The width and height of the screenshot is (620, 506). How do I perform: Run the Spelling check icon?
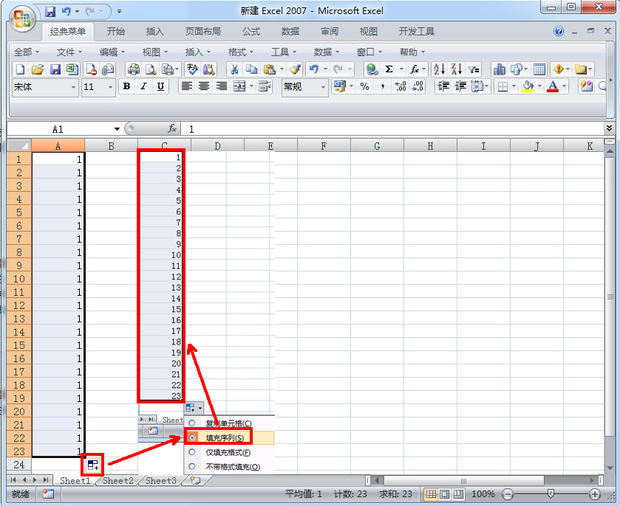click(192, 70)
